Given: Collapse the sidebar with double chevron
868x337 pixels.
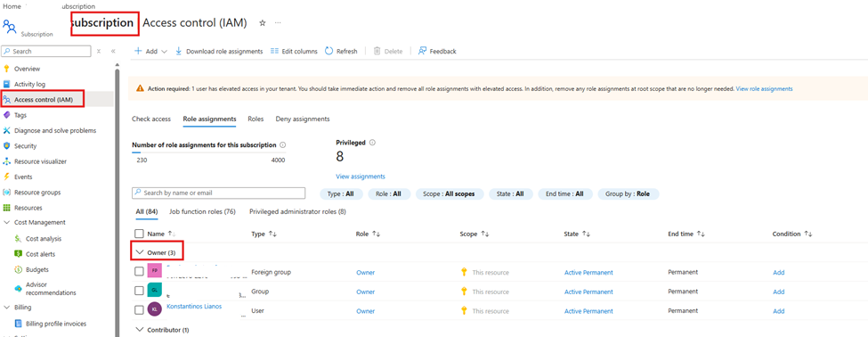Looking at the screenshot, I should [113, 51].
